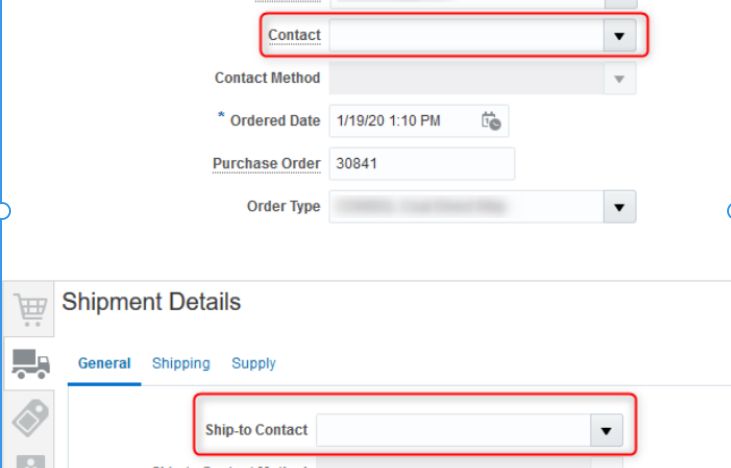Switch to the Shipping tab
The image size is (731, 468).
pos(181,363)
